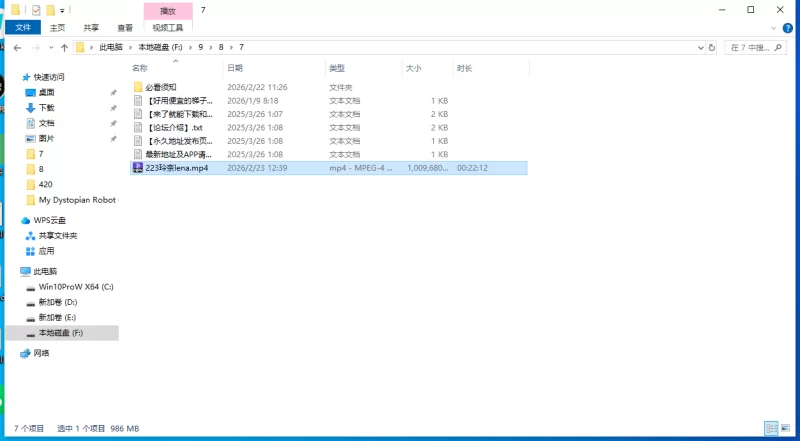This screenshot has height=441, width=800.
Task: Go up one level with the Up arrow
Action: 64,47
